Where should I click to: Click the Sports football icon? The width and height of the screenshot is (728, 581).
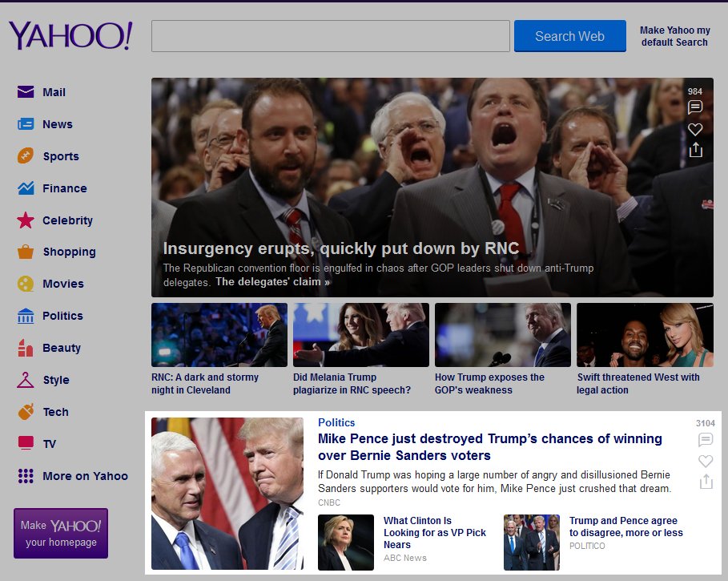[26, 155]
